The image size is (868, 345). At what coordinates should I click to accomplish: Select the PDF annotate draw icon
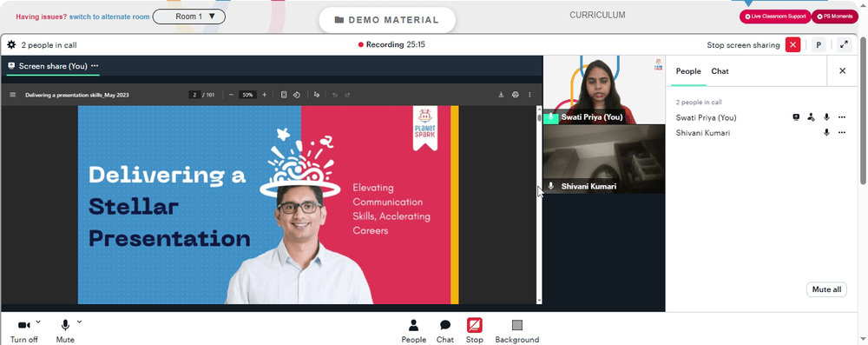click(317, 95)
